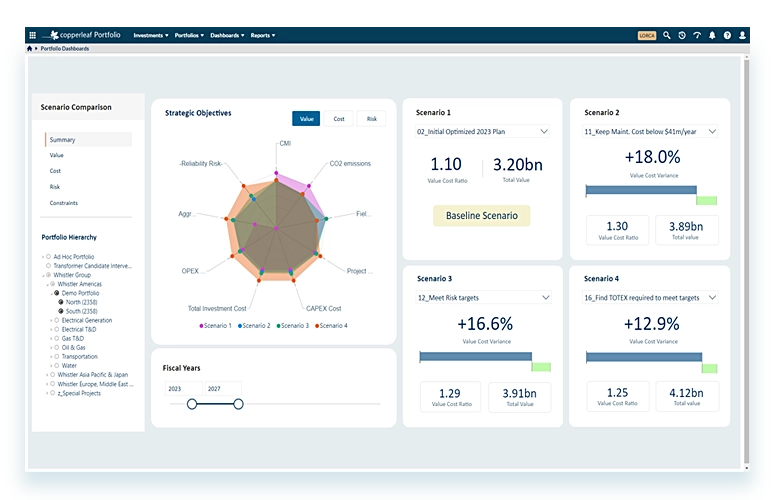Switch Strategic Objectives to Cost view
This screenshot has width=775, height=500.
[339, 119]
